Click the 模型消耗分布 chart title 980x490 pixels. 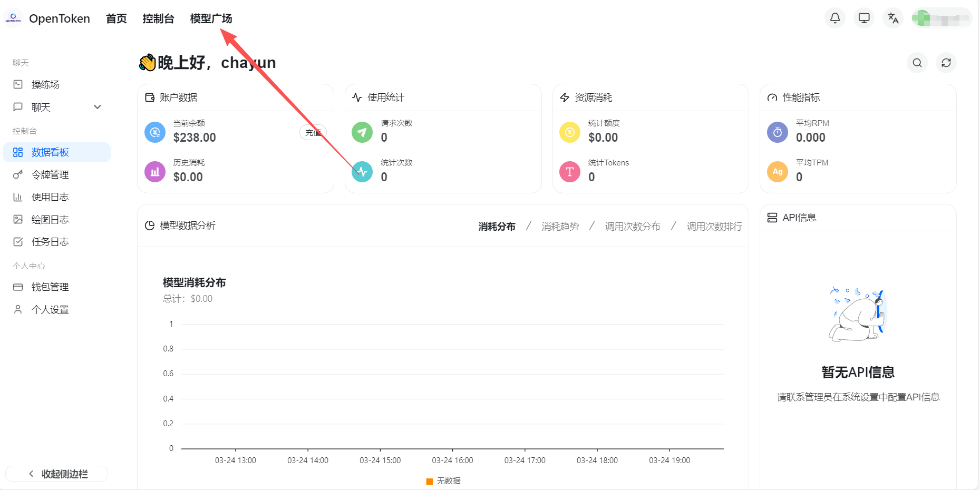click(x=195, y=282)
